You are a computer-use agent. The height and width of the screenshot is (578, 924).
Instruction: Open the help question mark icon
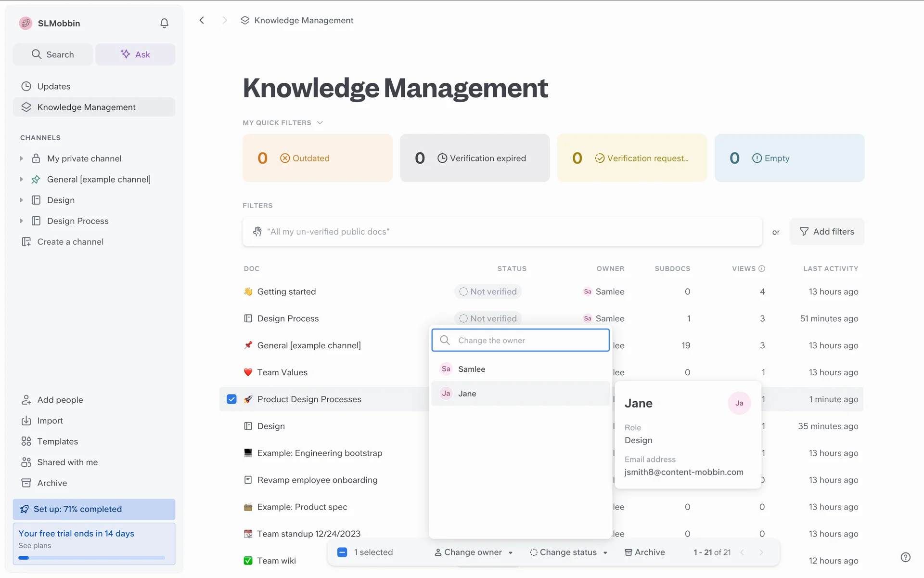[x=905, y=557]
